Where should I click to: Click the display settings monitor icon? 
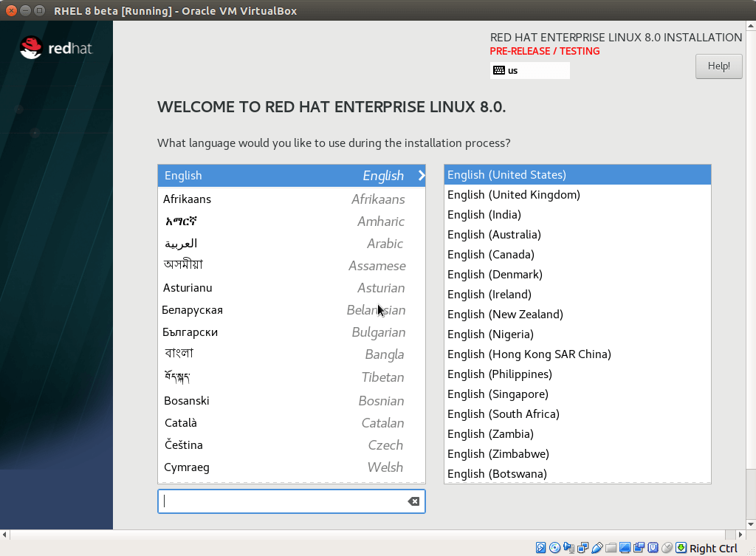click(625, 548)
